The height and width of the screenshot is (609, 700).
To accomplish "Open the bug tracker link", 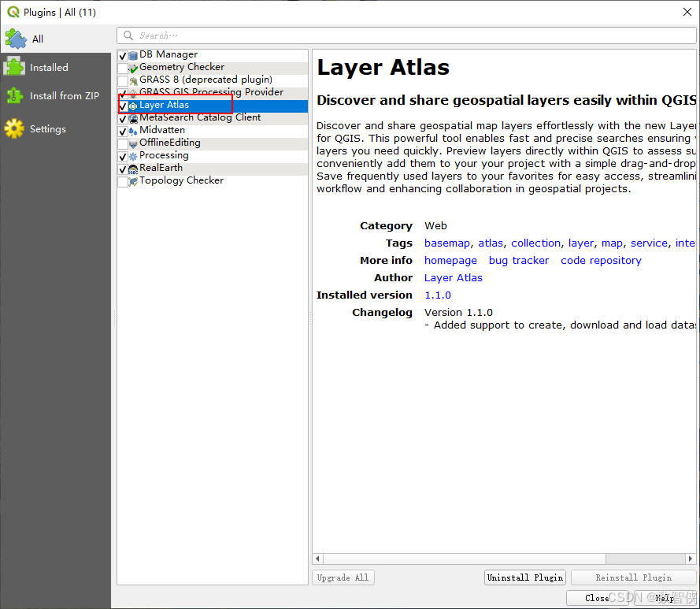I will click(x=519, y=261).
